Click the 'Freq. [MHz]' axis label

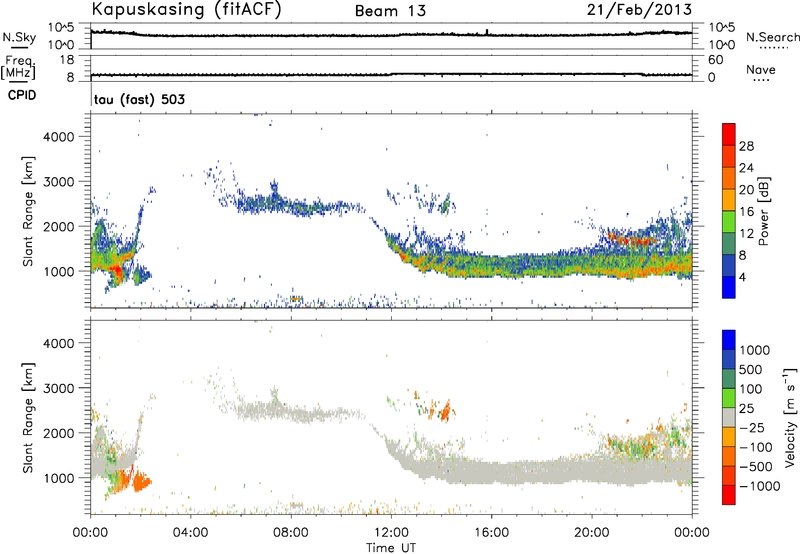pyautogui.click(x=18, y=67)
